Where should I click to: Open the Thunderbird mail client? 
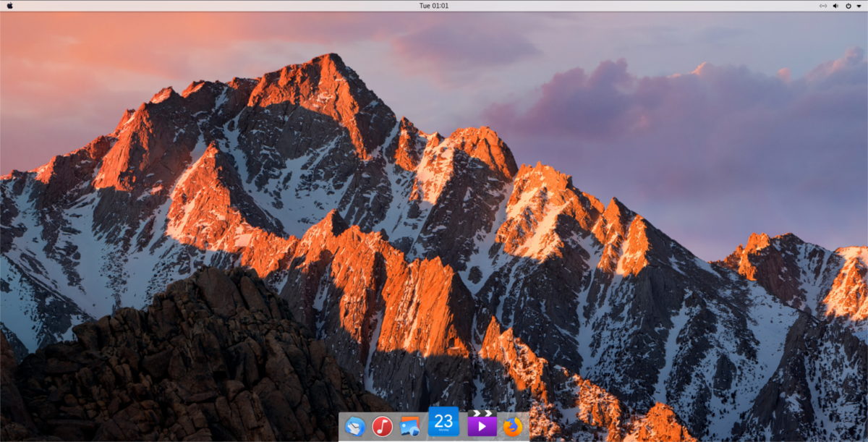[x=356, y=427]
